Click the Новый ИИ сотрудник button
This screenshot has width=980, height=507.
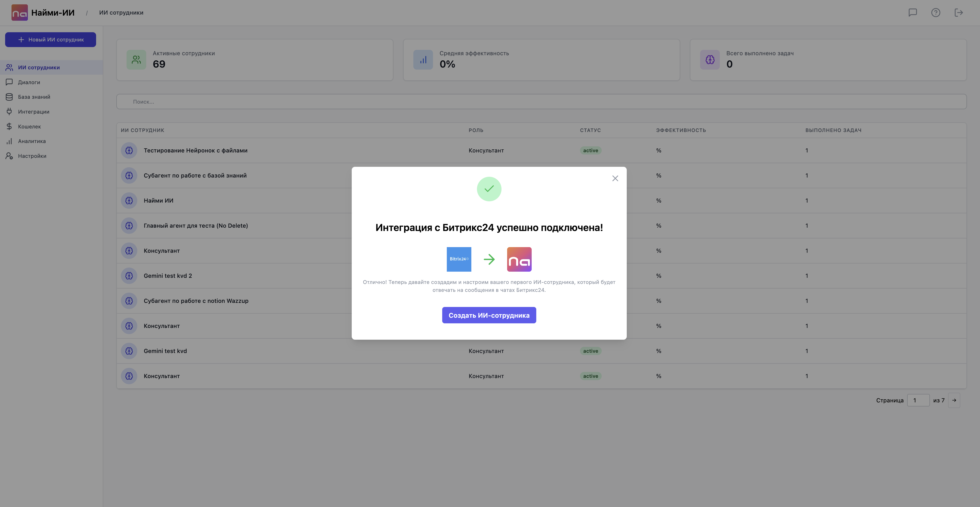[51, 40]
